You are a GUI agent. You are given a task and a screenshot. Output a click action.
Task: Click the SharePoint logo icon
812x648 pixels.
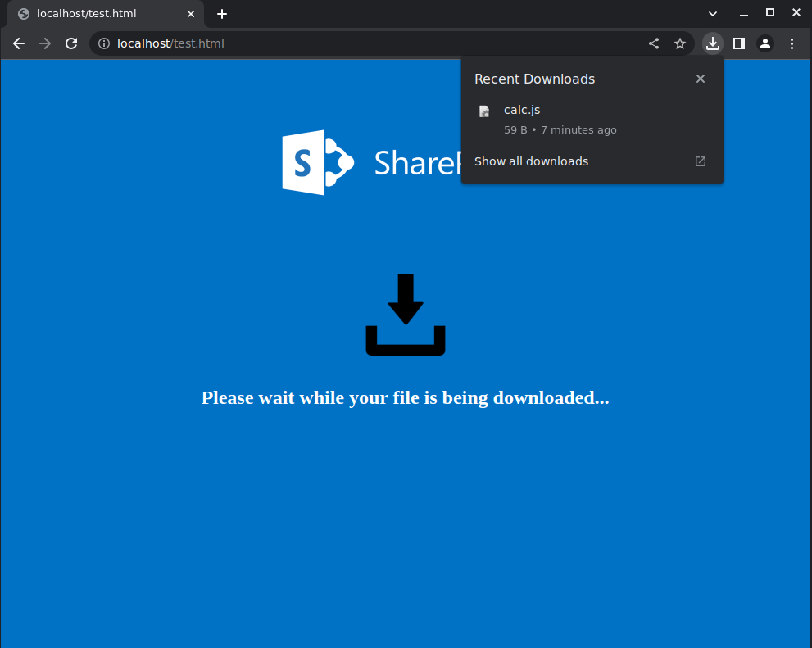(318, 162)
